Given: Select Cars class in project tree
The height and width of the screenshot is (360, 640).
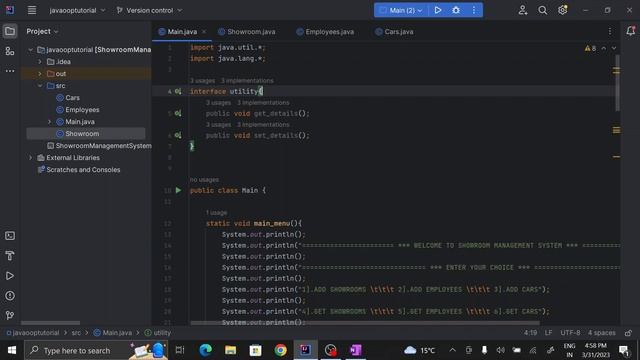Looking at the screenshot, I should [x=72, y=98].
